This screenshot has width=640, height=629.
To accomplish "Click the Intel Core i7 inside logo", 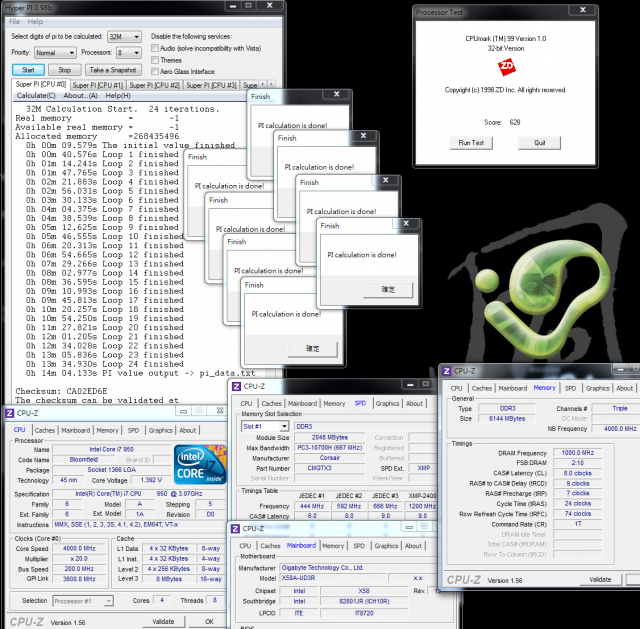I will (x=200, y=464).
